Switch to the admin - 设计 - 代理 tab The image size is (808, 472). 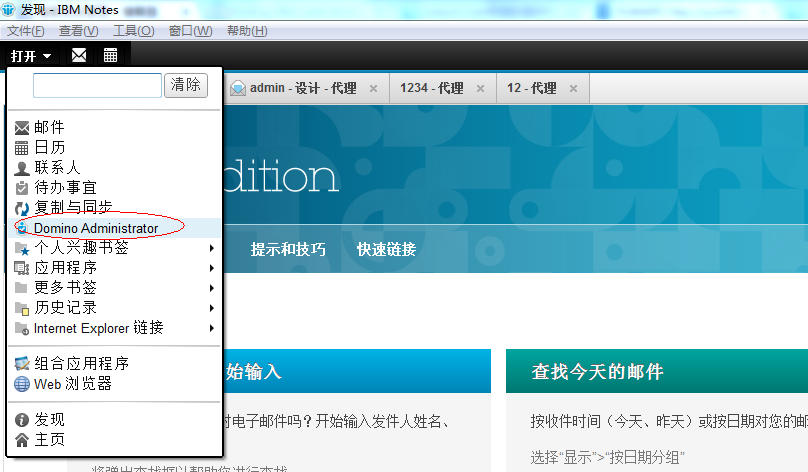click(x=306, y=89)
